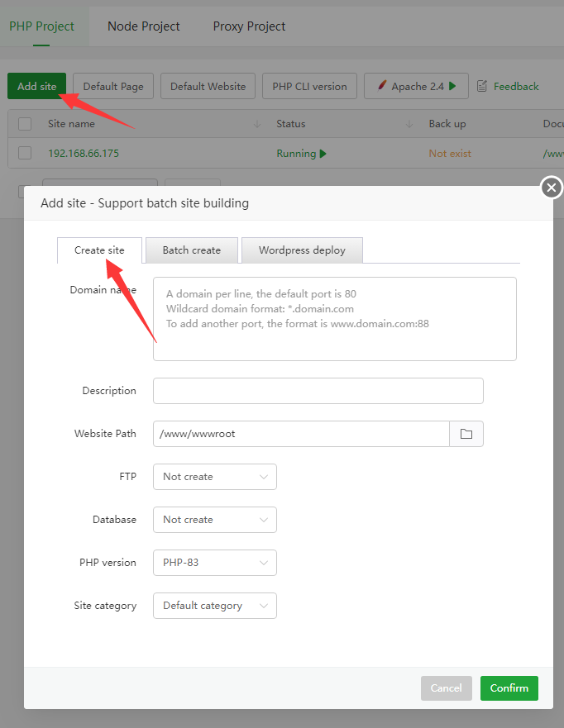This screenshot has height=728, width=564.
Task: Open the Node Project tab
Action: 144,26
